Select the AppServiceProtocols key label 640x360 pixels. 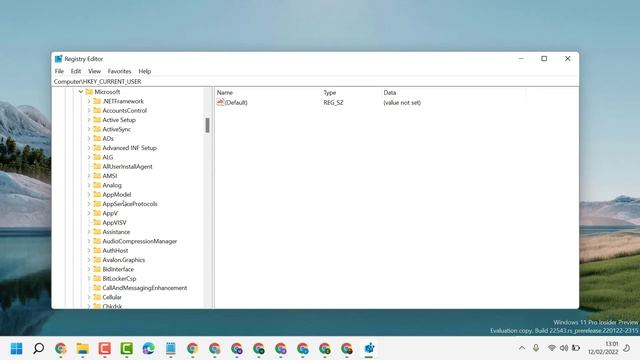130,204
